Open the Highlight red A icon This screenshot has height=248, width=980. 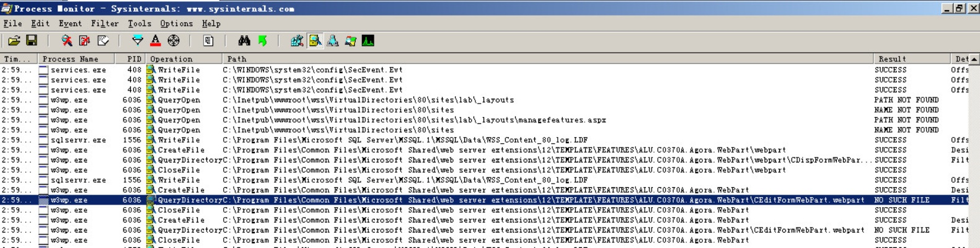click(156, 41)
